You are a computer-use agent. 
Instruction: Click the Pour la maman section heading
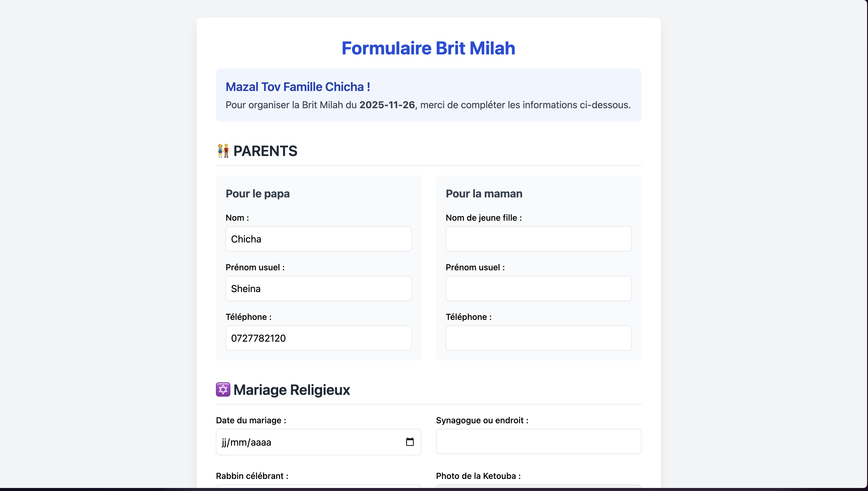(483, 193)
